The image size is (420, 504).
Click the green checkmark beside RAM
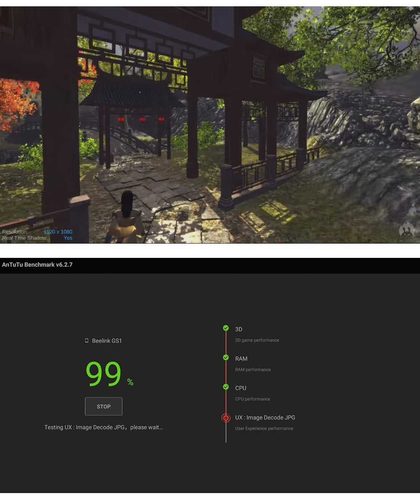[x=226, y=357]
